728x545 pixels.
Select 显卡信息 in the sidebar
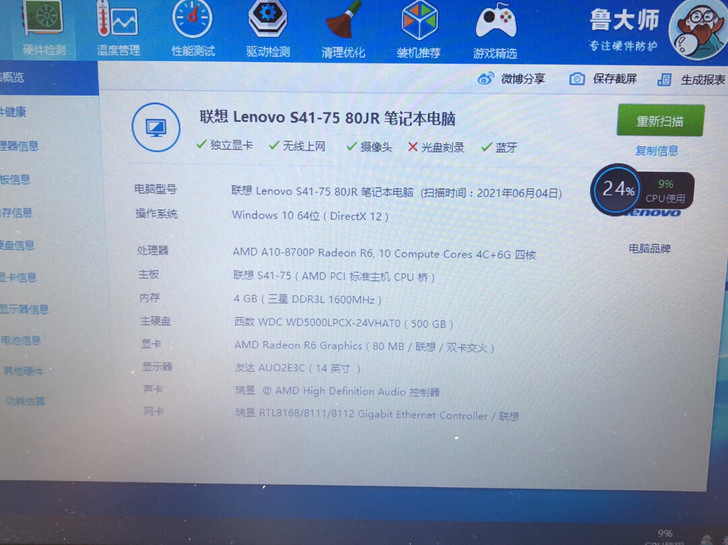point(18,277)
